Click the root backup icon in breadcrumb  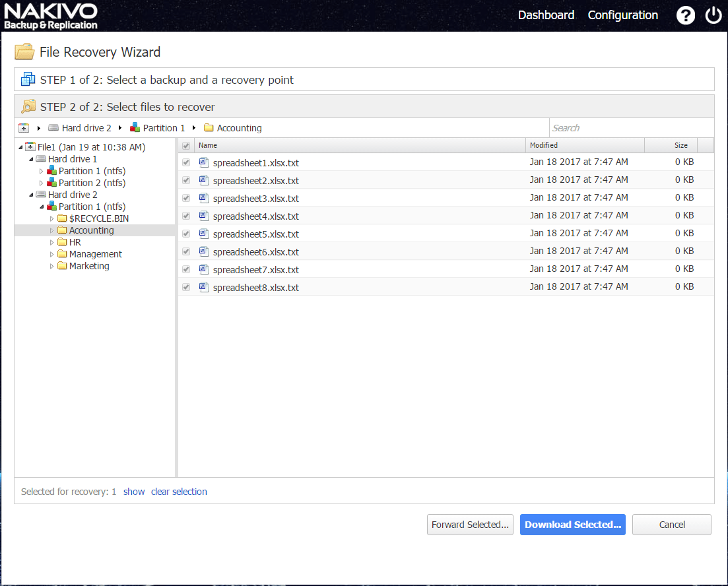[24, 128]
